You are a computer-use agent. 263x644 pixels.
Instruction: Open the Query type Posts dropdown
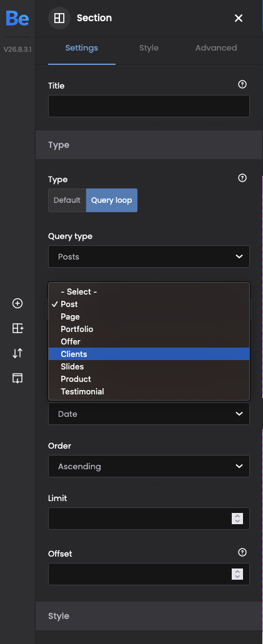point(149,256)
